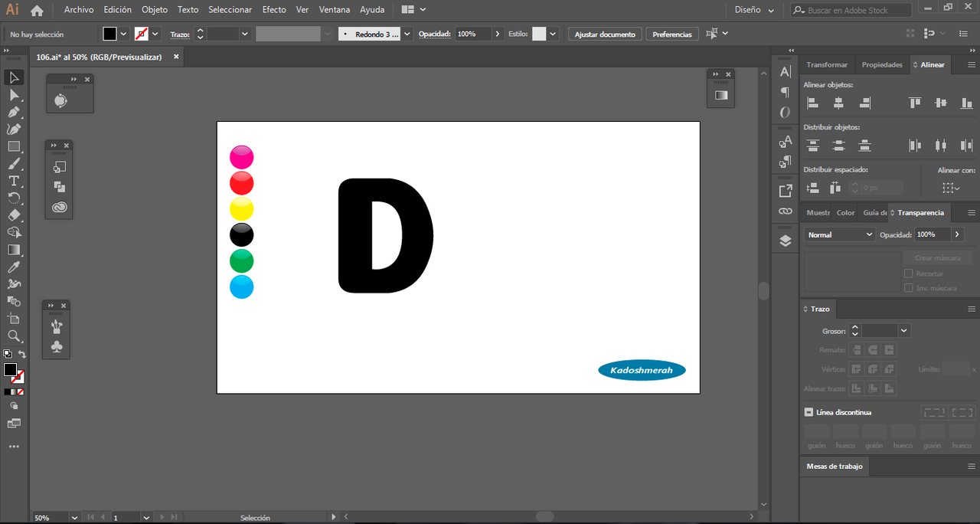The height and width of the screenshot is (524, 980).
Task: Go to Illustrator home screen
Action: click(37, 10)
